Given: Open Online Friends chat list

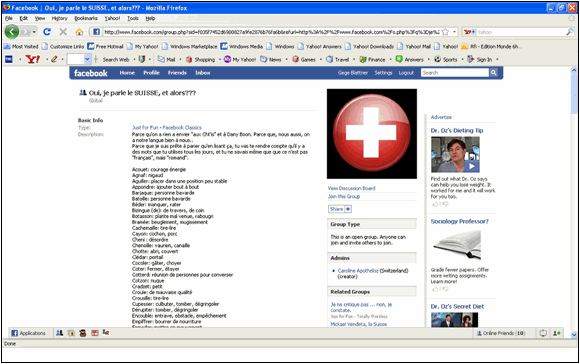Looking at the screenshot, I should tap(501, 333).
